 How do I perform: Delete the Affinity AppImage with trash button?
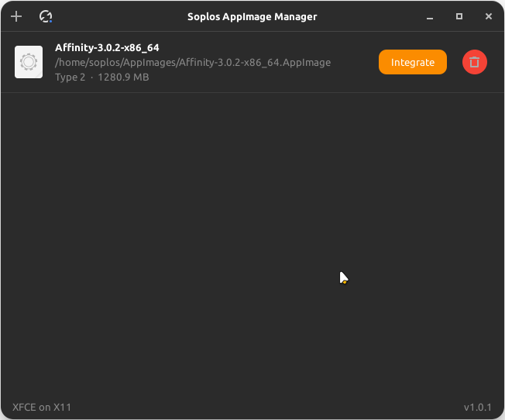point(474,62)
